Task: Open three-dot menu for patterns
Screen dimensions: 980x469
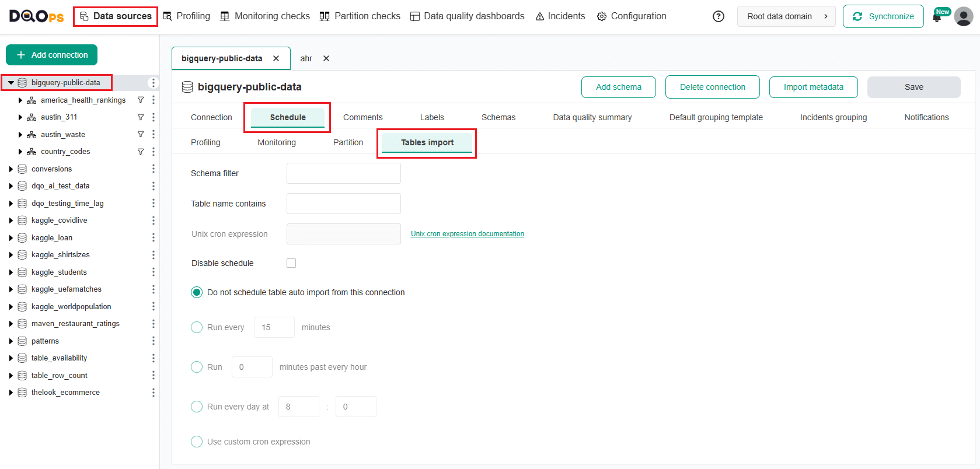Action: (x=154, y=341)
